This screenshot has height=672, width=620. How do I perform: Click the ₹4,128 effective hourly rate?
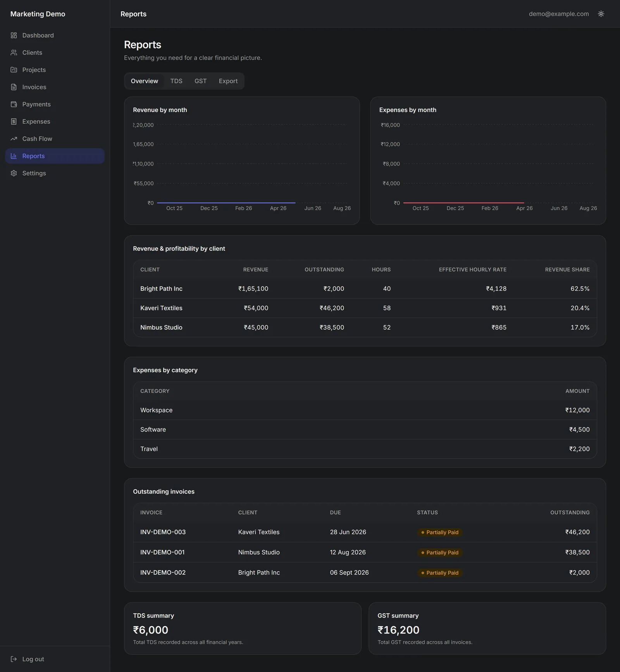tap(496, 288)
